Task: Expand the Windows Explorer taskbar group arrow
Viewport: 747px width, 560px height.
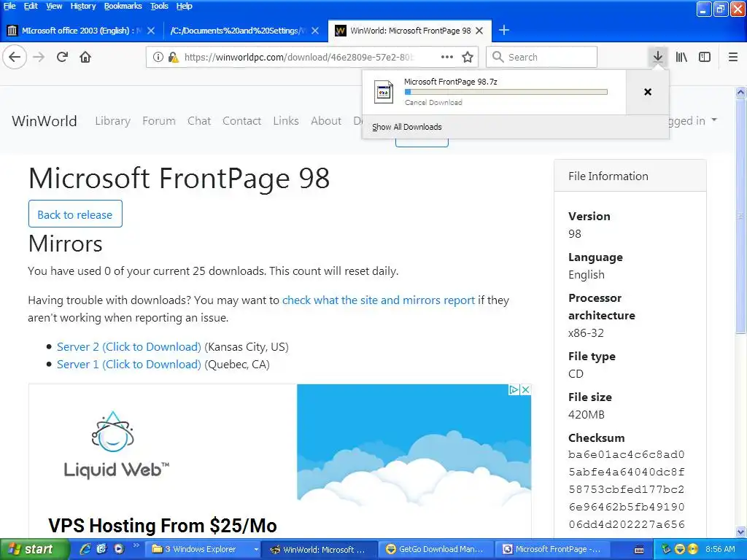Action: [256, 550]
